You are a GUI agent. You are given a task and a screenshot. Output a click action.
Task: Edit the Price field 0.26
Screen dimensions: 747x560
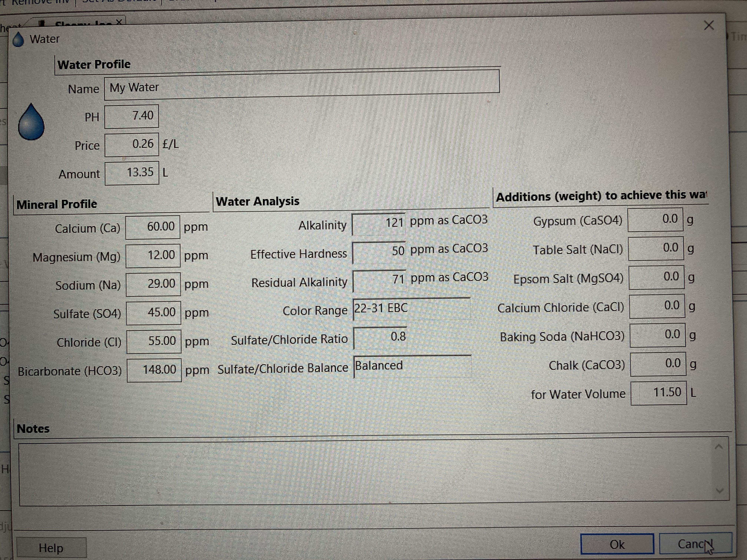(x=132, y=145)
